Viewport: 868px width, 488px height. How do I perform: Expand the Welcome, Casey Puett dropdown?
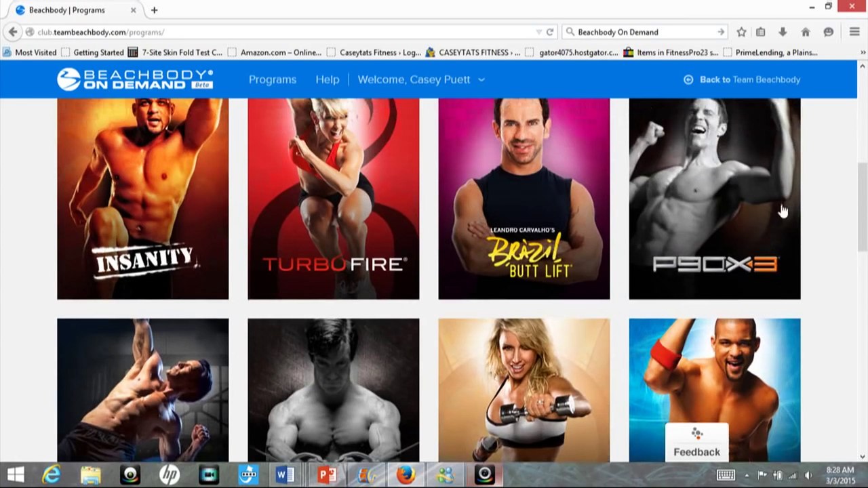421,79
